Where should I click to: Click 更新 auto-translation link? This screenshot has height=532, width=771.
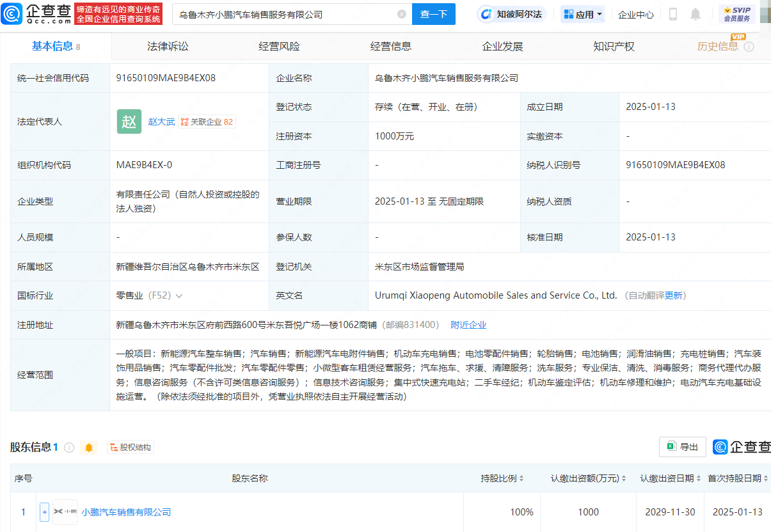tap(674, 295)
